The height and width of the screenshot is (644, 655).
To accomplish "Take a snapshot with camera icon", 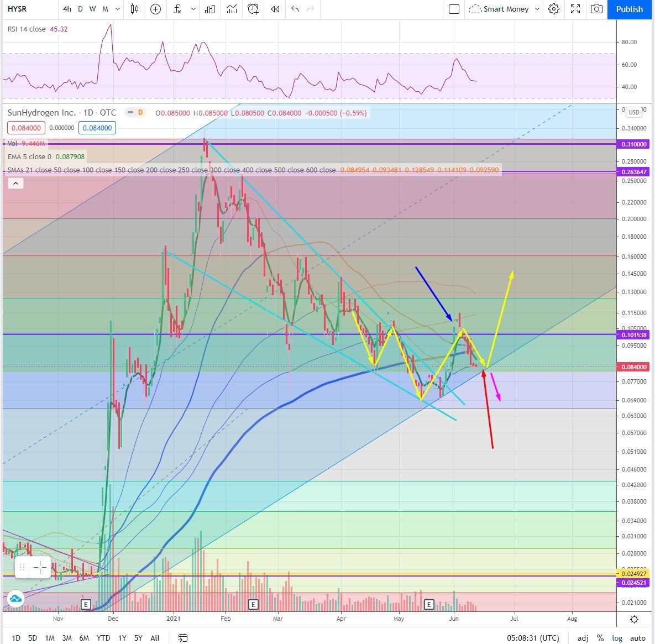I will (596, 9).
